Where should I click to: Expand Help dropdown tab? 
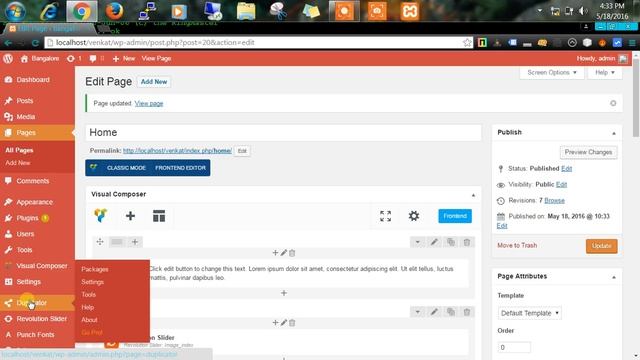point(604,73)
